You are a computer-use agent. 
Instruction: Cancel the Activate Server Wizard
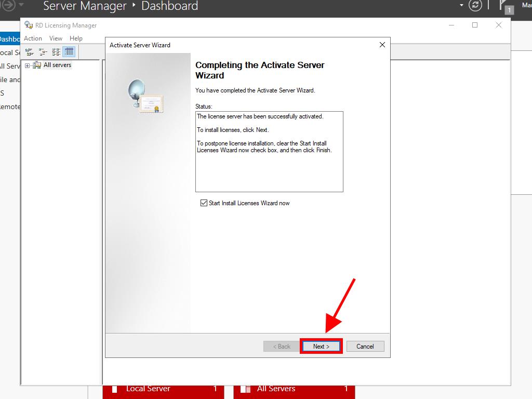click(365, 347)
